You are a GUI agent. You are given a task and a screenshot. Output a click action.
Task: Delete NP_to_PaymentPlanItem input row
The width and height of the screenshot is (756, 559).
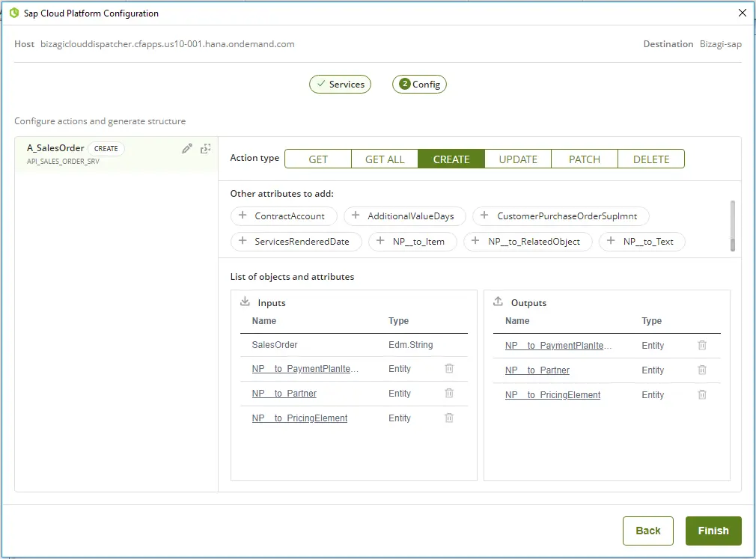[449, 369]
